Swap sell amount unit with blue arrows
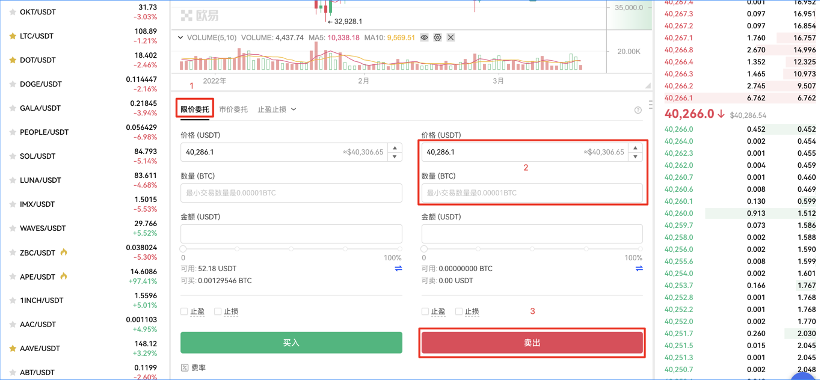This screenshot has height=380, width=820. coord(639,269)
